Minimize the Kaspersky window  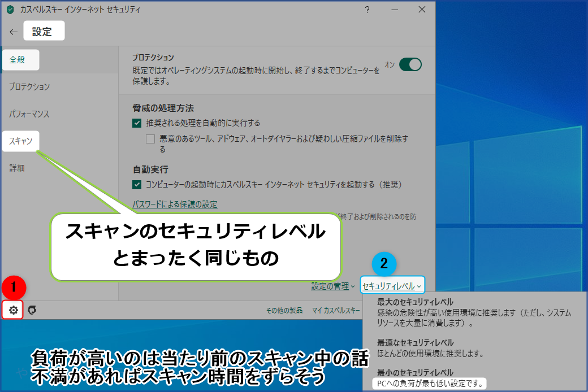[x=395, y=10]
